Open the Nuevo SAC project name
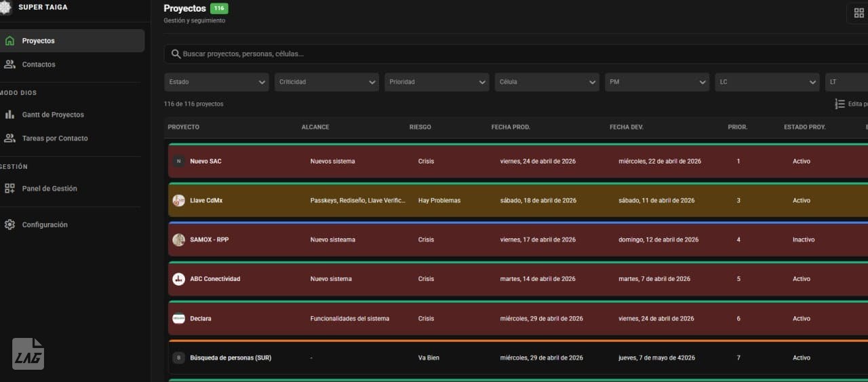 click(x=205, y=161)
